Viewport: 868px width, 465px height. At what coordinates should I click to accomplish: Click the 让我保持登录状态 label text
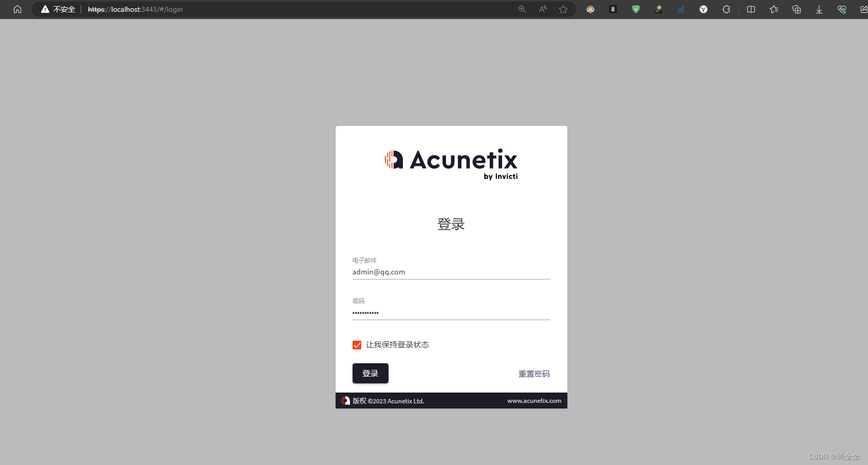[397, 345]
